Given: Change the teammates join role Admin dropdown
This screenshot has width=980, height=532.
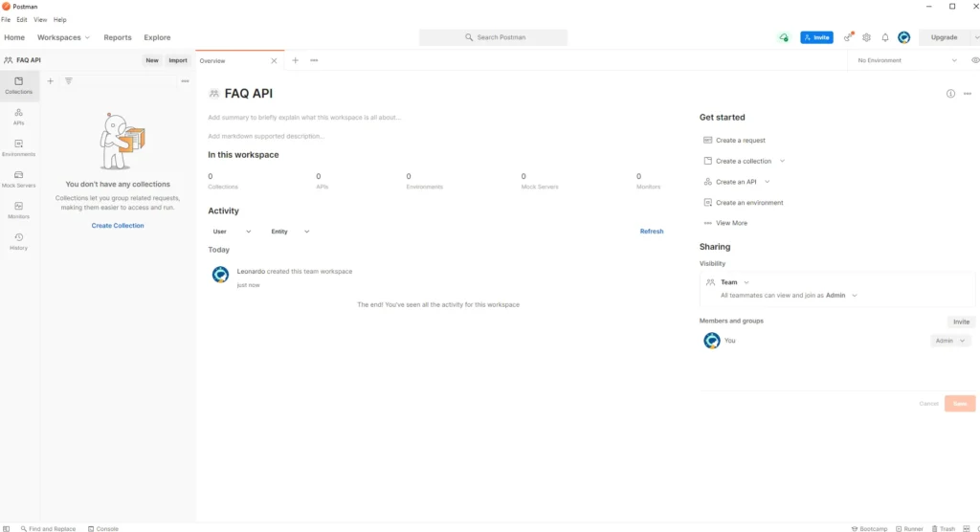Looking at the screenshot, I should (841, 295).
